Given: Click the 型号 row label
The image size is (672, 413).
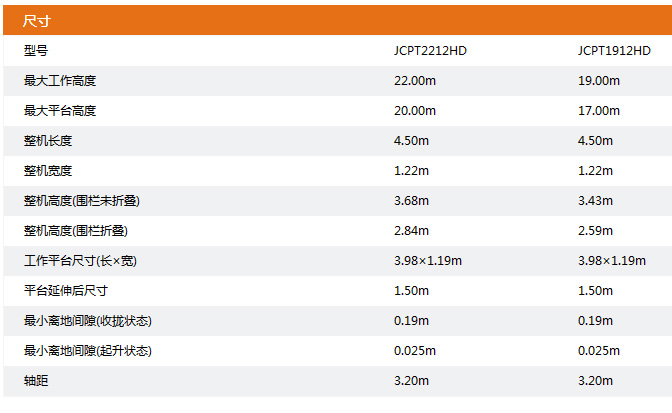Looking at the screenshot, I should pyautogui.click(x=36, y=51).
